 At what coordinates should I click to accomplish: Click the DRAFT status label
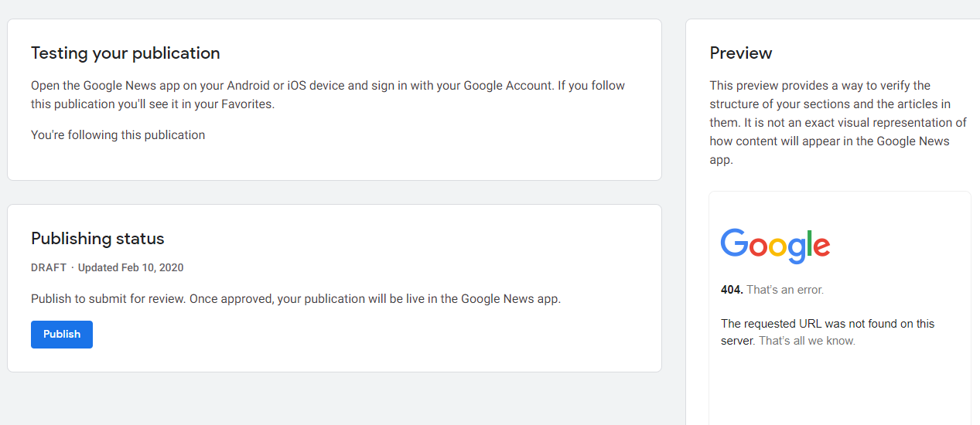click(49, 268)
